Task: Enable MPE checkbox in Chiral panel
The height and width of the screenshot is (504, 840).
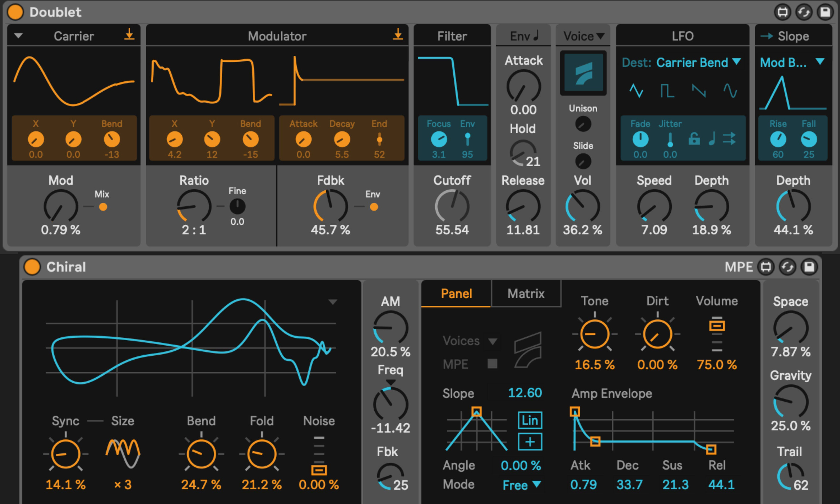Action: pos(492,364)
